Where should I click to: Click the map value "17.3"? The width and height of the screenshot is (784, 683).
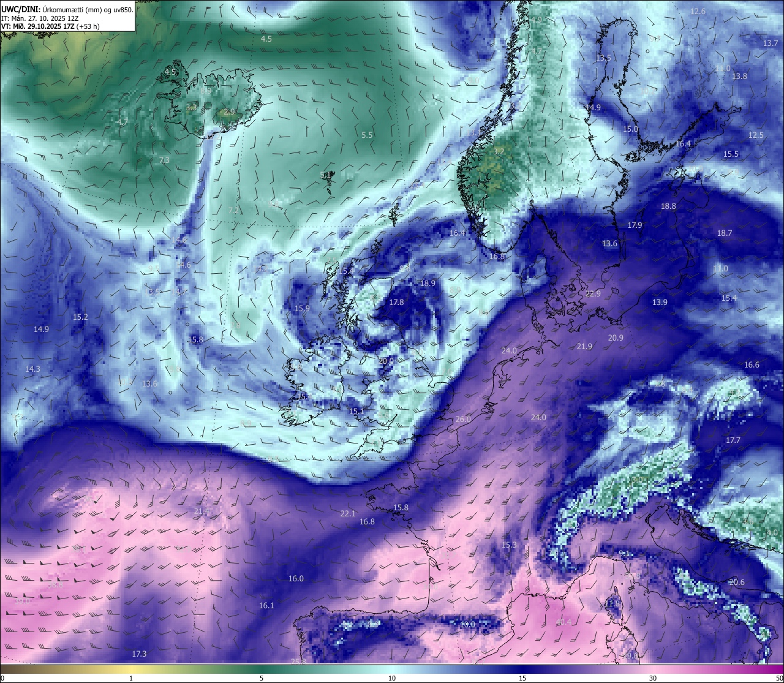pos(139,654)
